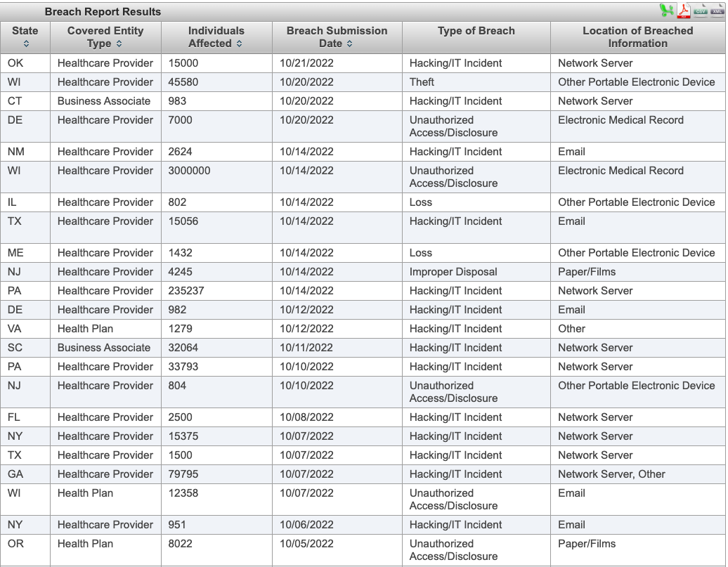Click the 12358 individuals affected cell
728x567 pixels.
pyautogui.click(x=217, y=500)
